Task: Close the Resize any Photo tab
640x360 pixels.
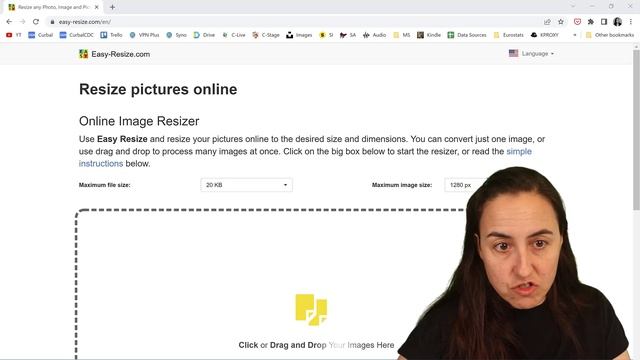Action: (x=96, y=7)
